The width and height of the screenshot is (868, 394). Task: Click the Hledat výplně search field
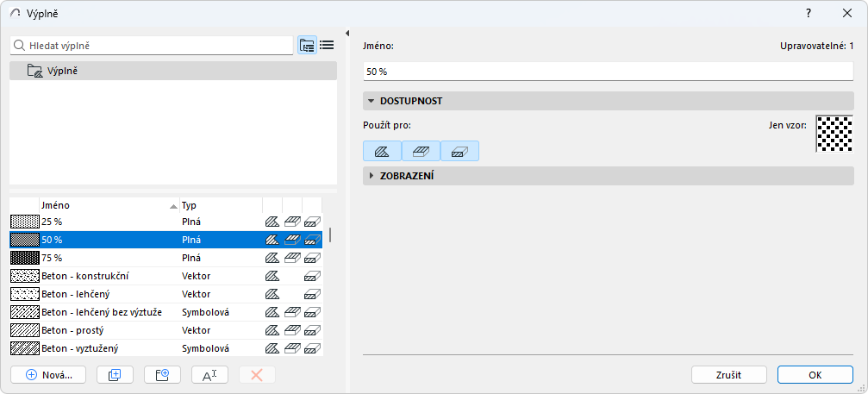pyautogui.click(x=155, y=46)
